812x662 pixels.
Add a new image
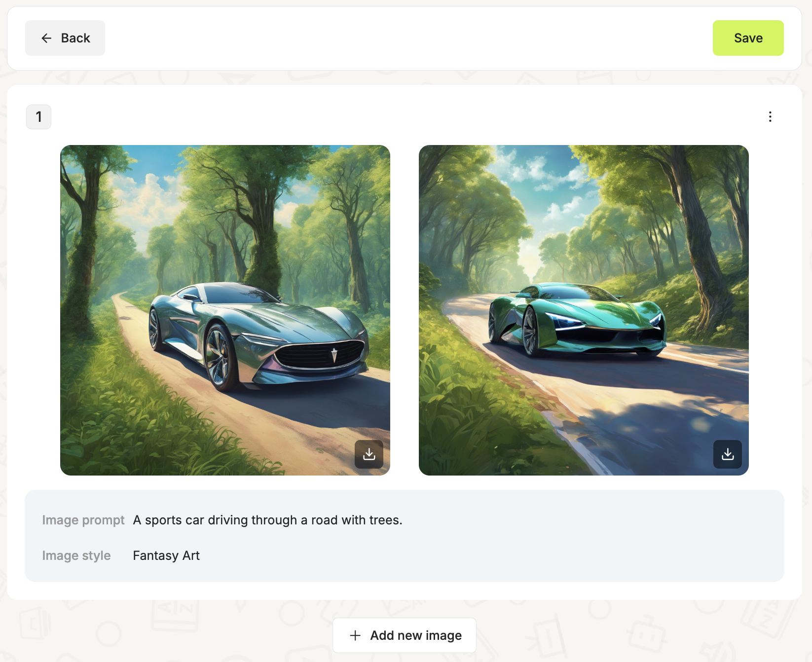coord(405,635)
